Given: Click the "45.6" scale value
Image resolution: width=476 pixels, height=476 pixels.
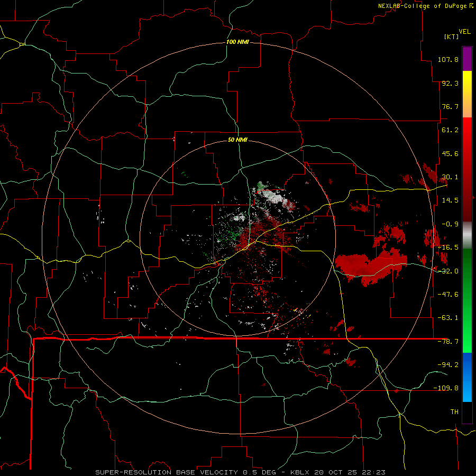Looking at the screenshot, I should 450,153.
